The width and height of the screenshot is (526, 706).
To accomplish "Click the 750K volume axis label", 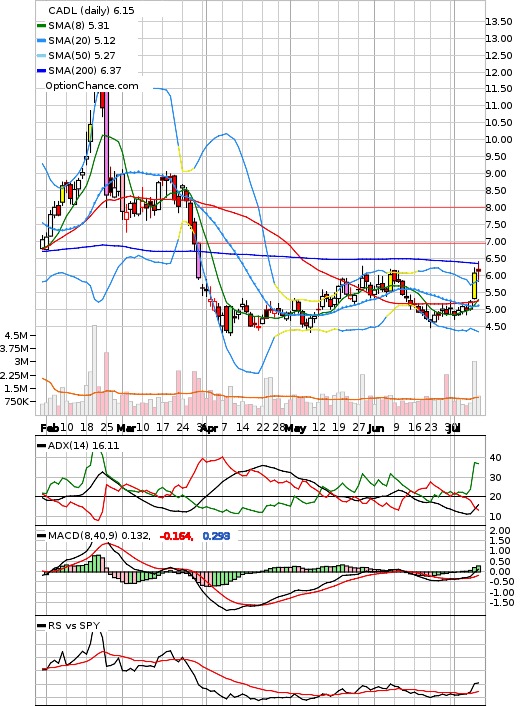I will (x=16, y=401).
